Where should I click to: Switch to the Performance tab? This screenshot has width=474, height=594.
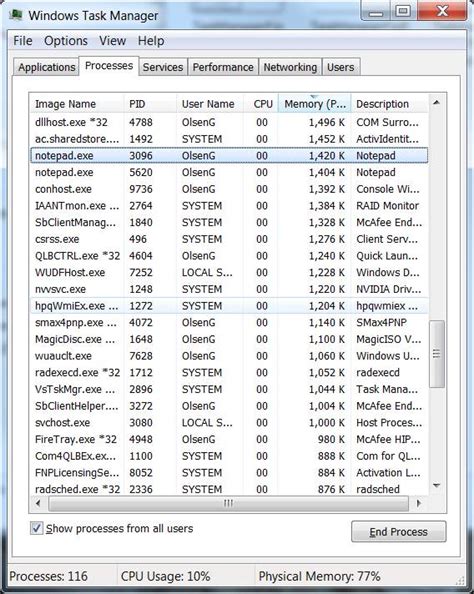223,67
